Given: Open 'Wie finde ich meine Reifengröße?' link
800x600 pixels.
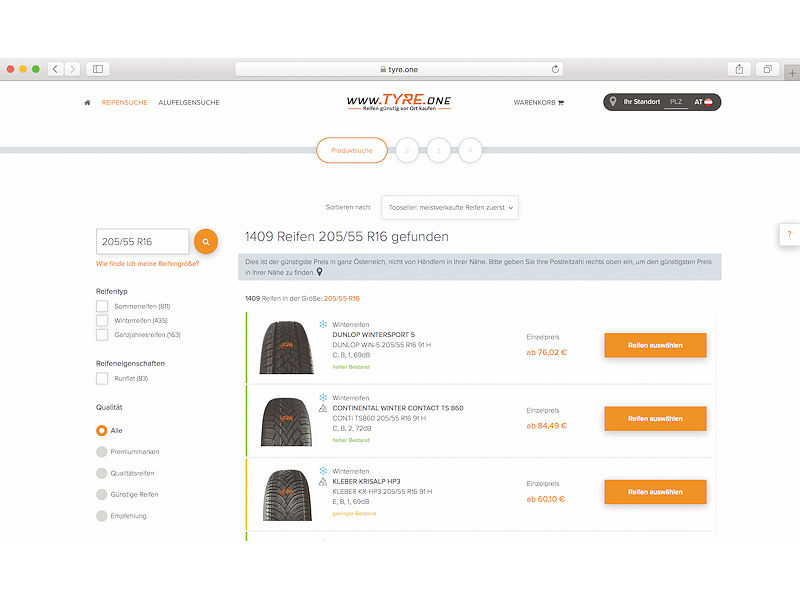Looking at the screenshot, I should coord(147,264).
